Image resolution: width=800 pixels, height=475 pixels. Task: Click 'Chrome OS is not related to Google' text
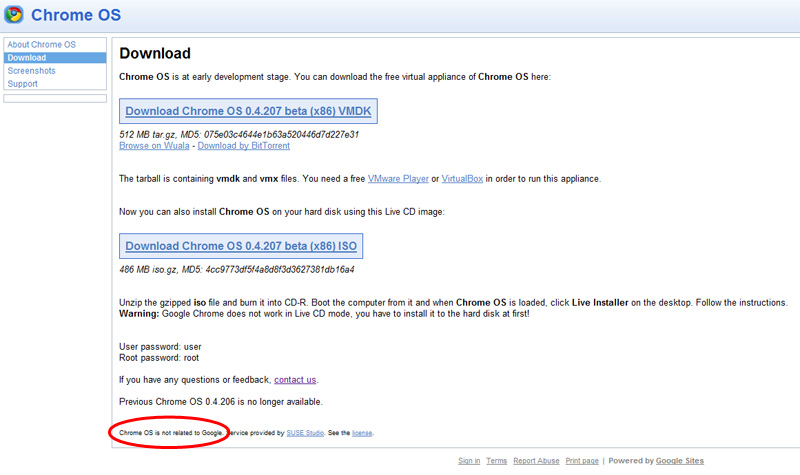click(171, 433)
